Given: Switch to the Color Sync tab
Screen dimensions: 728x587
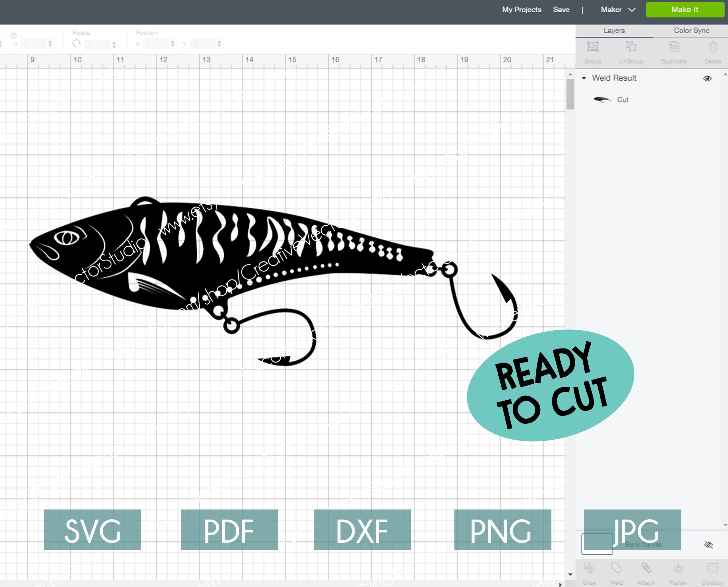Looking at the screenshot, I should (x=692, y=30).
